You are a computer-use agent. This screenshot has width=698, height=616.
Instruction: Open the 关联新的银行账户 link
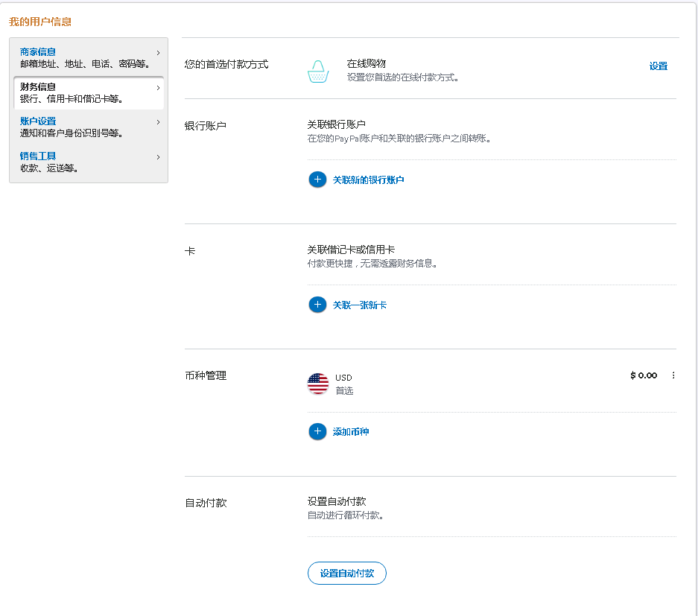[369, 180]
